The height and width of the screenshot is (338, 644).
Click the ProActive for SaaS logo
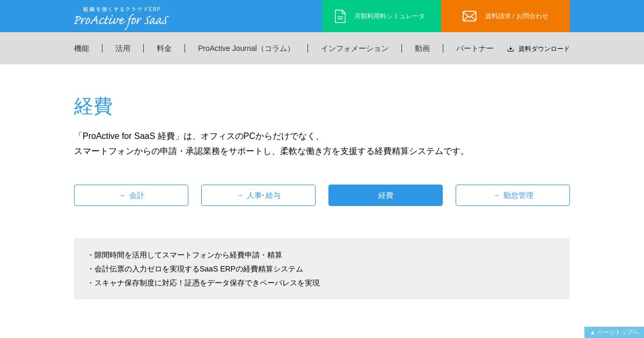(x=121, y=21)
